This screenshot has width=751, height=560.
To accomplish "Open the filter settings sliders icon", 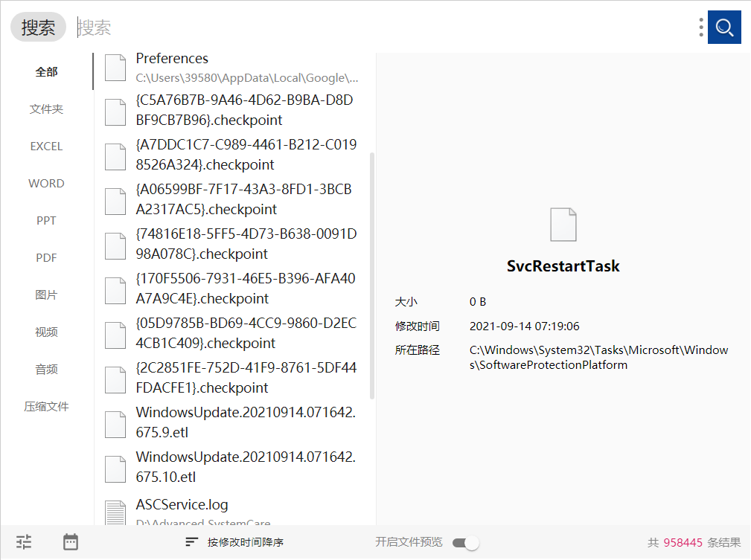I will [25, 542].
